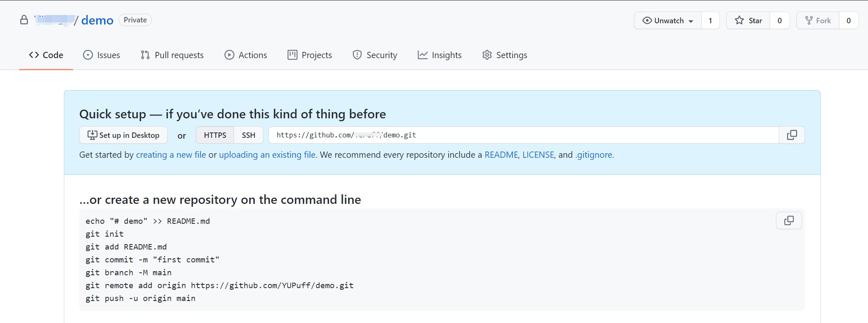Click the 'git add README.md' line
Viewport: 868px width, 323px height.
click(x=126, y=247)
